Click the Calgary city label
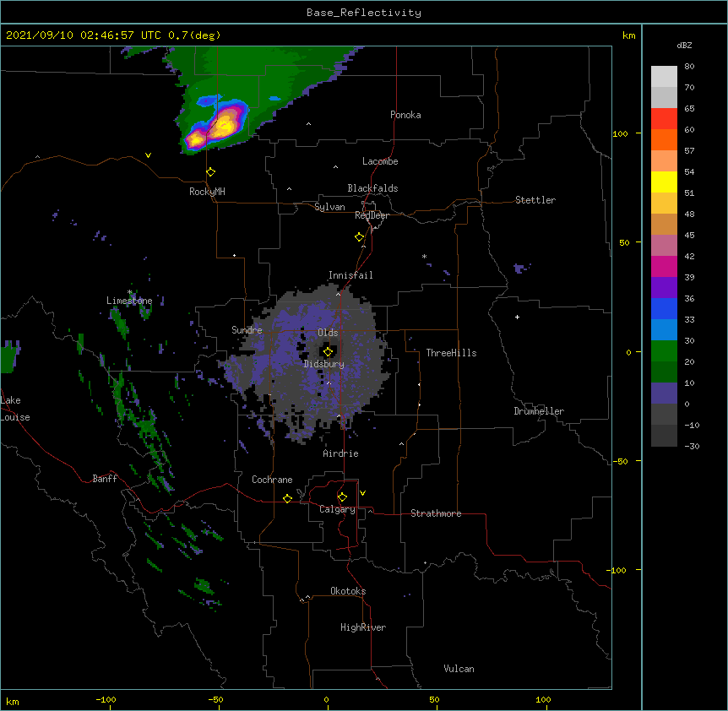728x711 pixels. pyautogui.click(x=337, y=509)
